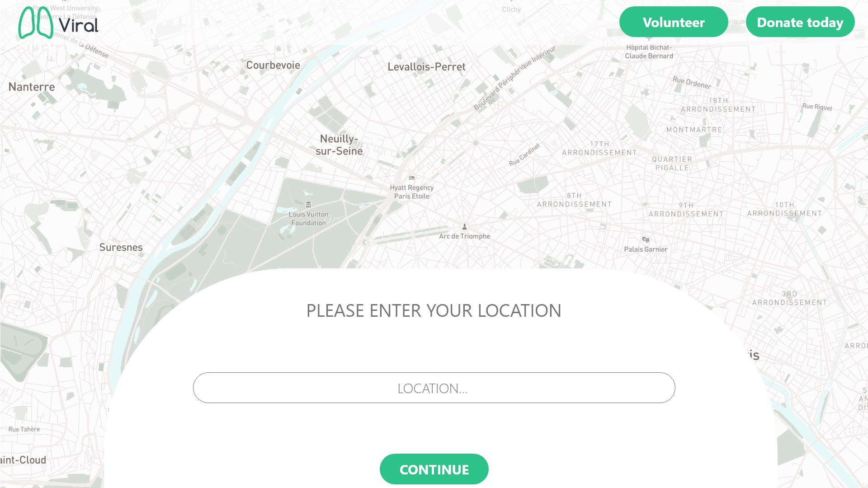The image size is (868, 488).
Task: Click the Louis Vuitton Foundation museum icon
Action: point(308,205)
